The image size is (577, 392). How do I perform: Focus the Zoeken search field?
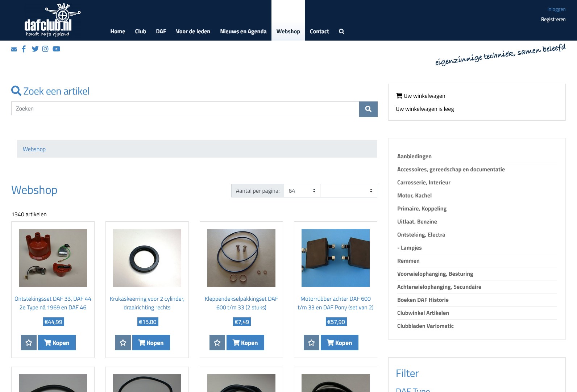(x=185, y=108)
